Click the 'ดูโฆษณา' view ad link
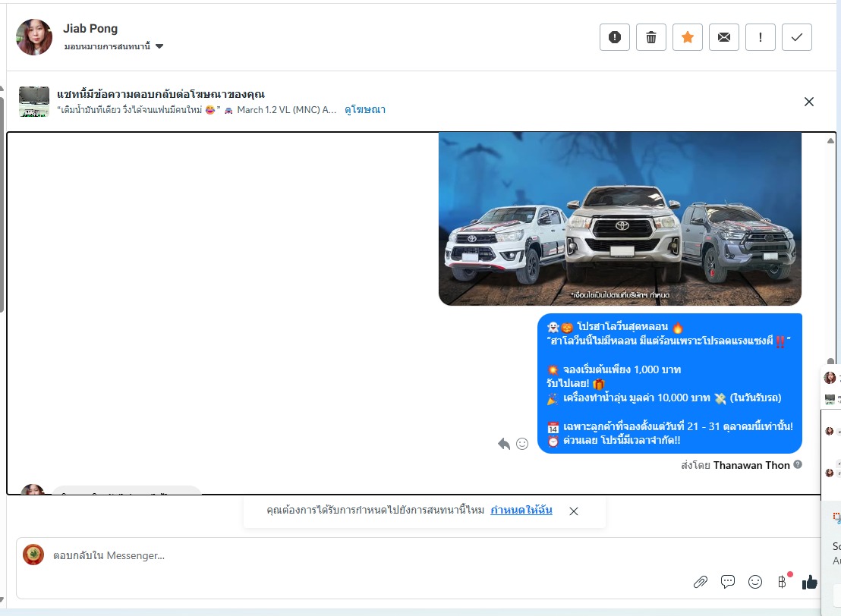This screenshot has height=616, width=841. (x=365, y=110)
